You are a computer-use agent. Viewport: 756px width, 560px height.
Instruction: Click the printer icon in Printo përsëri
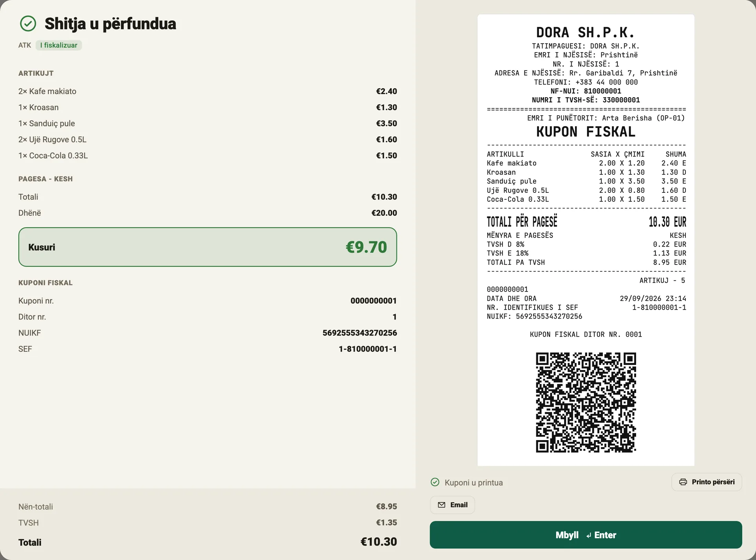point(683,482)
